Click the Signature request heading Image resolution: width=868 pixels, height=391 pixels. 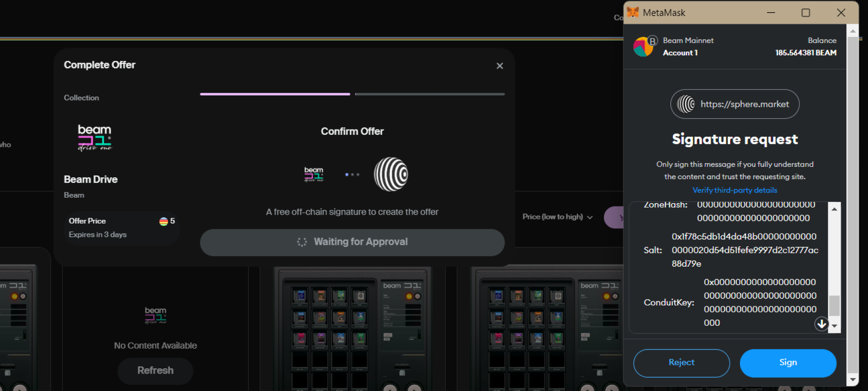[735, 139]
